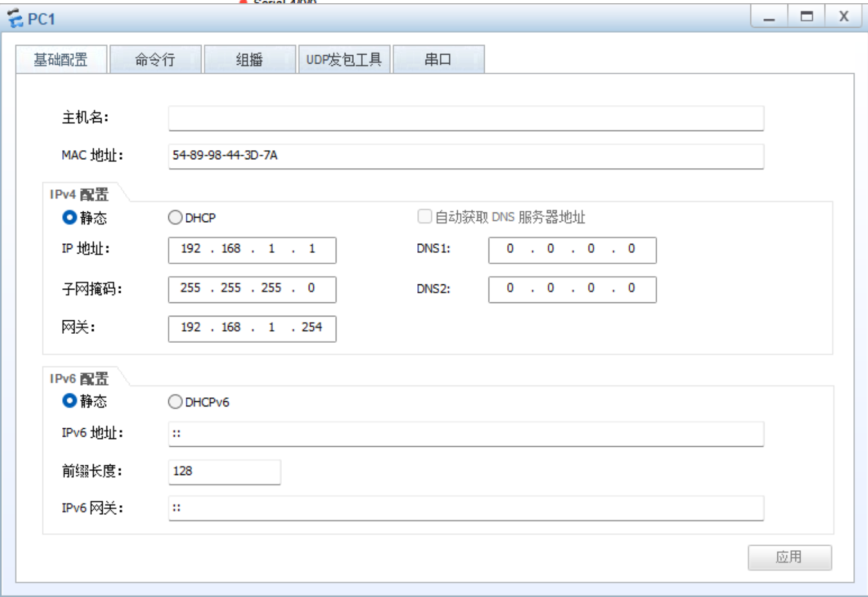
Task: Click the DNS1 address field
Action: tap(573, 250)
